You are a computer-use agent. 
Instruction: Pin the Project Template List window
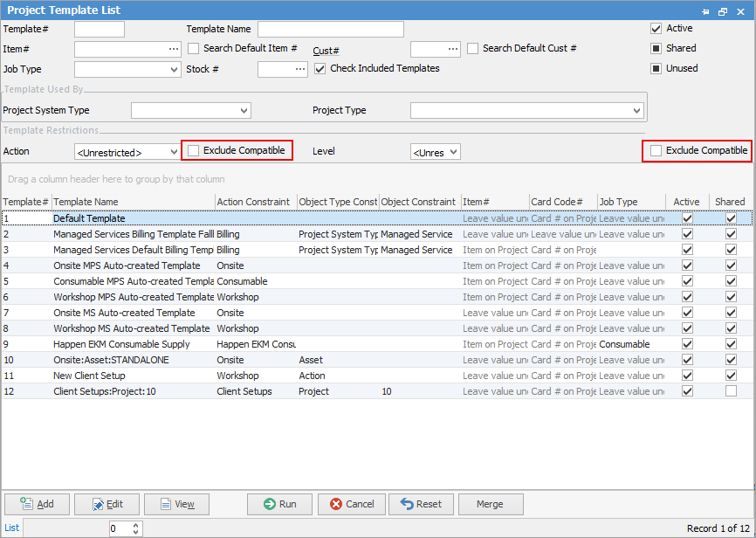(705, 11)
